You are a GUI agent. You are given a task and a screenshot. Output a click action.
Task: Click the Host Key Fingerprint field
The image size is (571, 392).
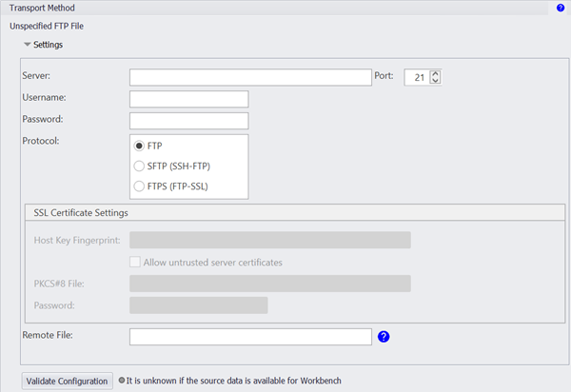(270, 240)
